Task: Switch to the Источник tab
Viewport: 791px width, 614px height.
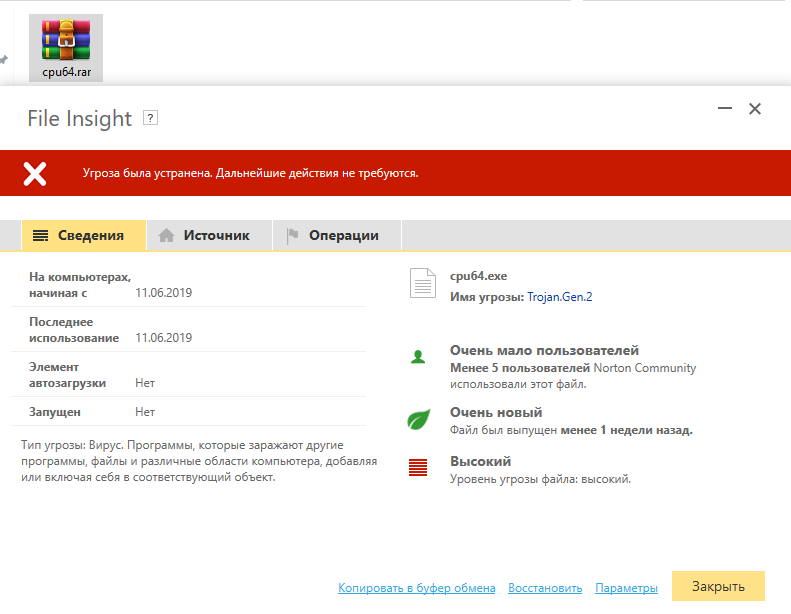Action: click(x=209, y=235)
